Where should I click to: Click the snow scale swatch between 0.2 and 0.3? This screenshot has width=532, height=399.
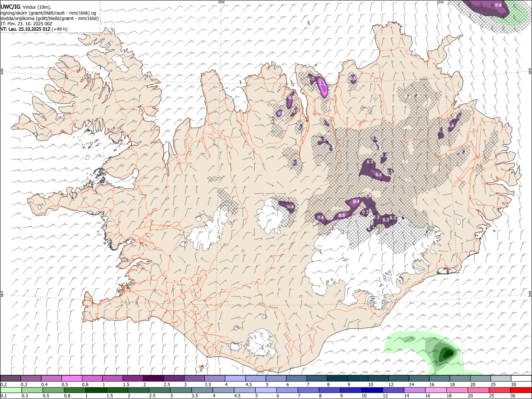point(11,378)
